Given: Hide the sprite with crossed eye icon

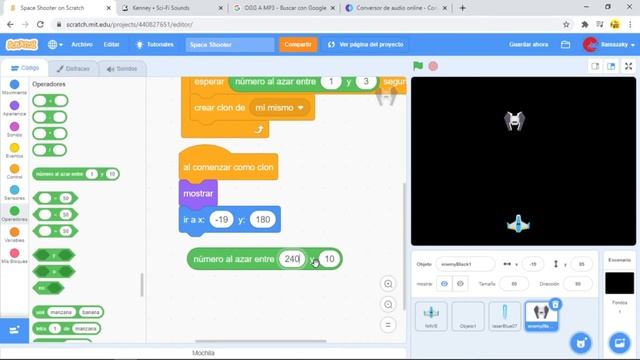Looking at the screenshot, I should pos(460,284).
